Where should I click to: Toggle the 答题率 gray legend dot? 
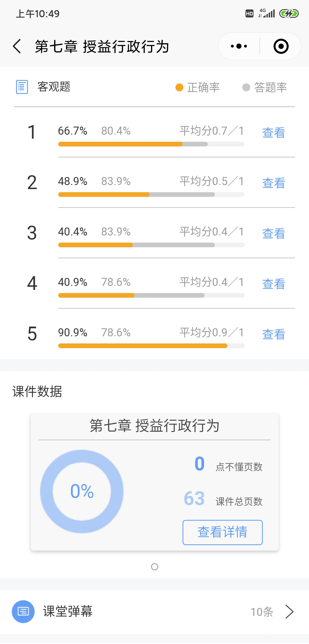246,87
